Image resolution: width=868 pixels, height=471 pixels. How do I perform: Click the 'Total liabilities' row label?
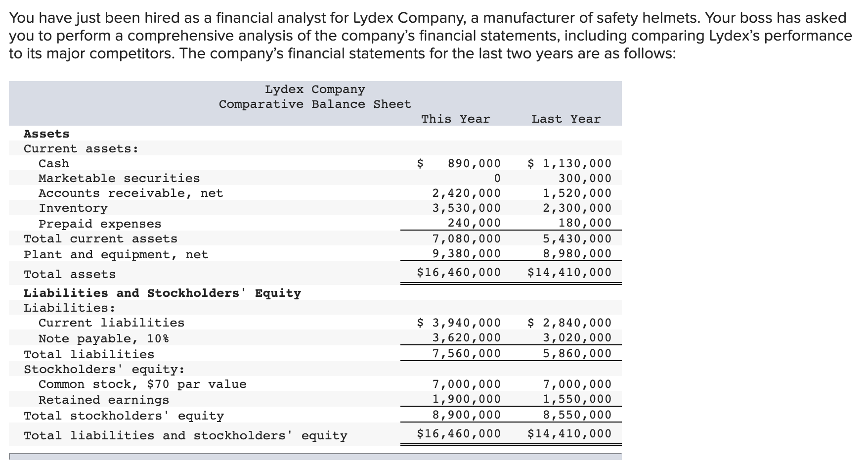point(89,355)
